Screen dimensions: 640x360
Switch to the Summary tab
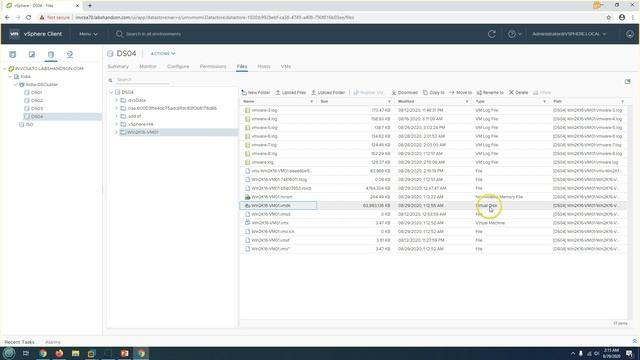point(118,66)
